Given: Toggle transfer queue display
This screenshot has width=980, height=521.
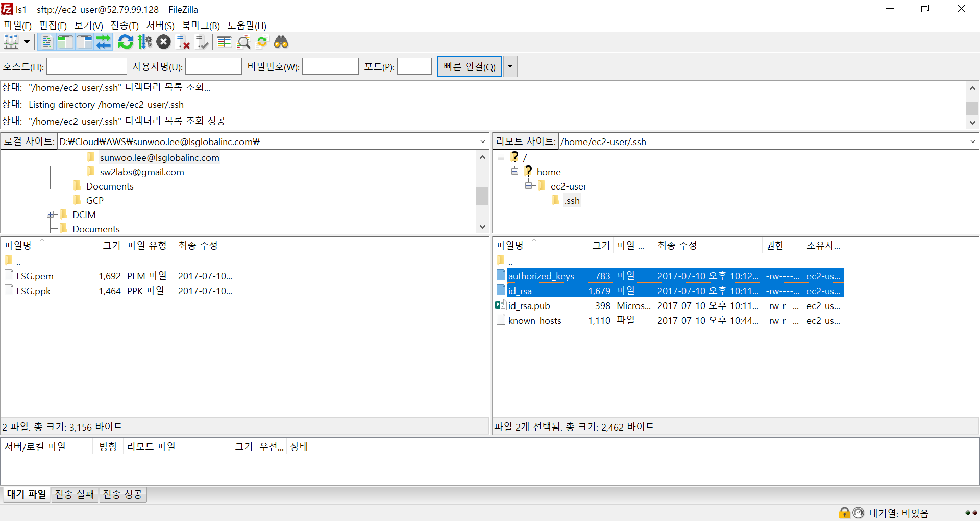Looking at the screenshot, I should pos(103,42).
